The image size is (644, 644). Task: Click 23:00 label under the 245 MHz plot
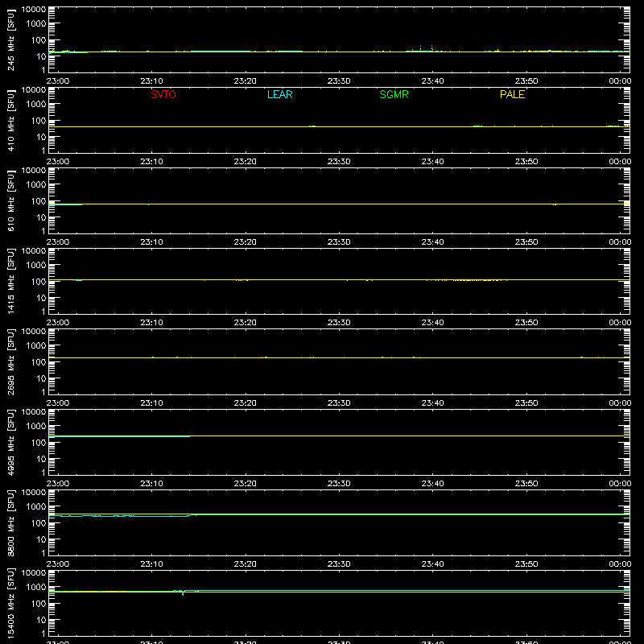tap(58, 81)
